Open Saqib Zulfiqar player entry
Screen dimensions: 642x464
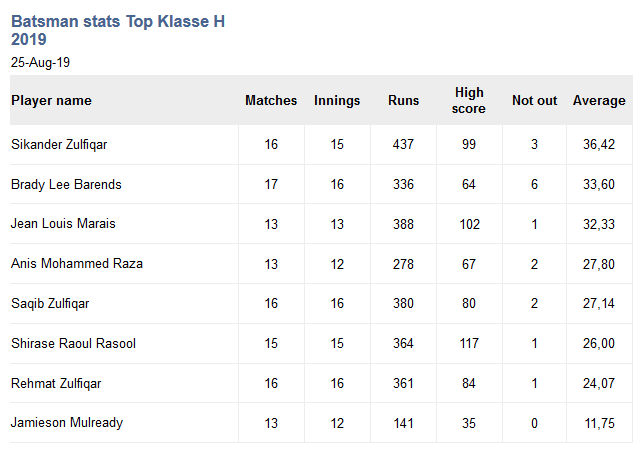(x=50, y=303)
